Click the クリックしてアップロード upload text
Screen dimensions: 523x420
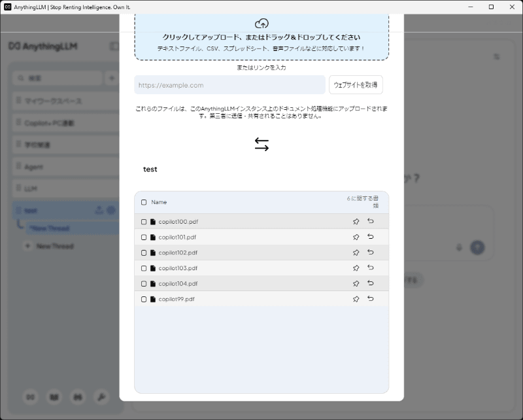pyautogui.click(x=261, y=37)
